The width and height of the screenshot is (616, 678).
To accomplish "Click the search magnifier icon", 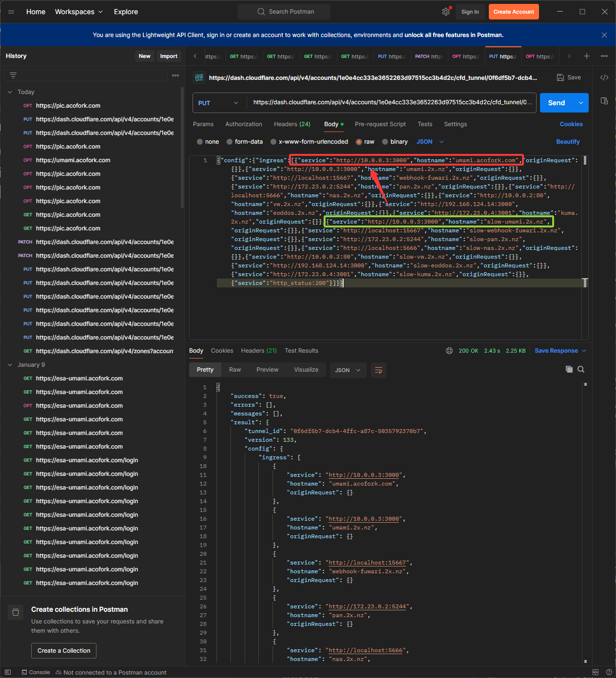I will [x=261, y=12].
